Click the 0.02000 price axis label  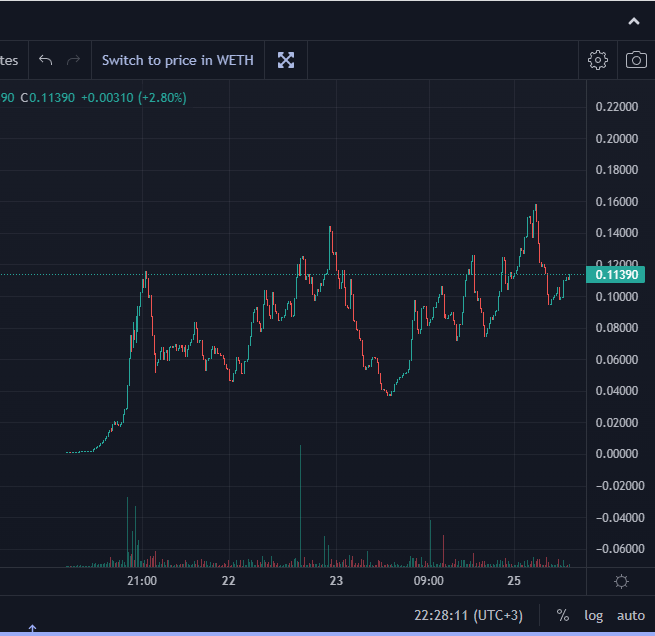click(617, 423)
